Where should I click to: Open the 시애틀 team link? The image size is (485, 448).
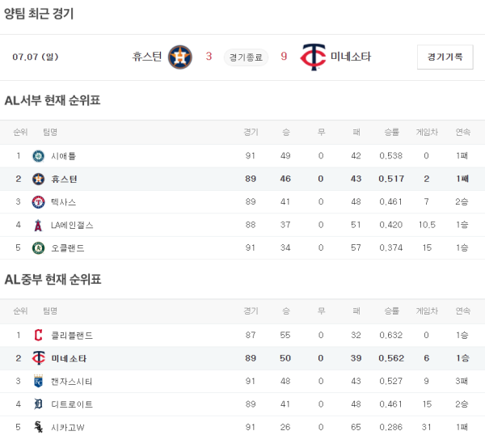pyautogui.click(x=63, y=155)
